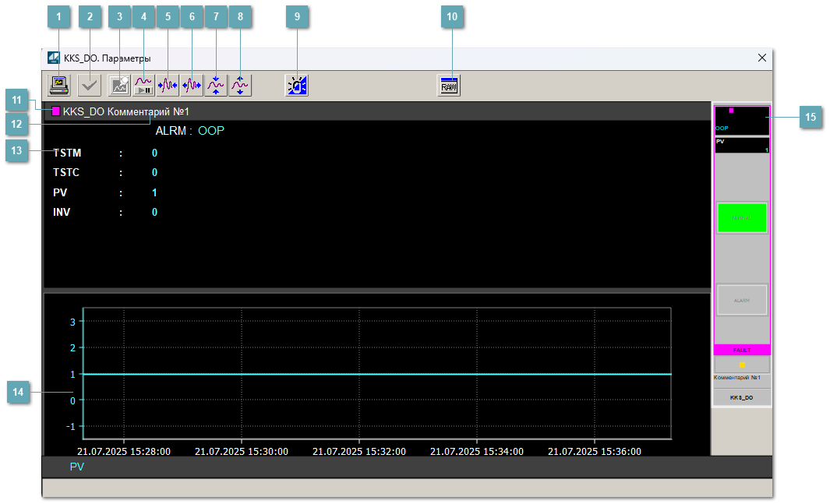Toggle trend play/pause button
This screenshot has height=504, width=830.
pyautogui.click(x=143, y=86)
